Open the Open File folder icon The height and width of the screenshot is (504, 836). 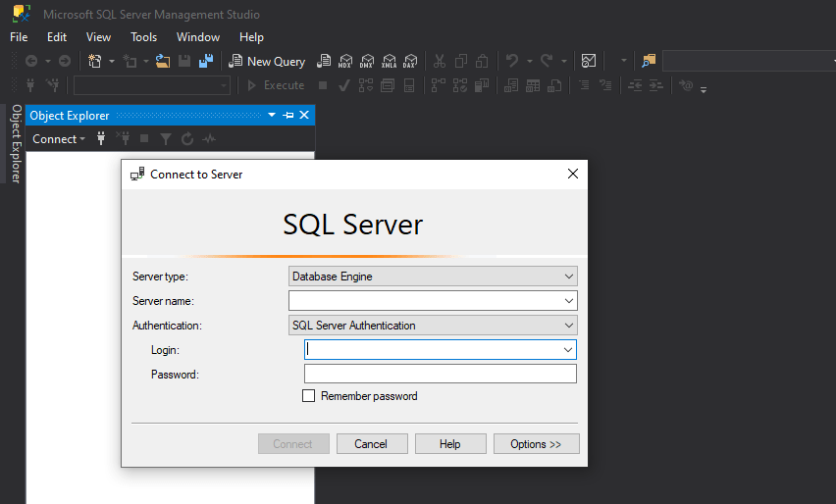click(163, 61)
